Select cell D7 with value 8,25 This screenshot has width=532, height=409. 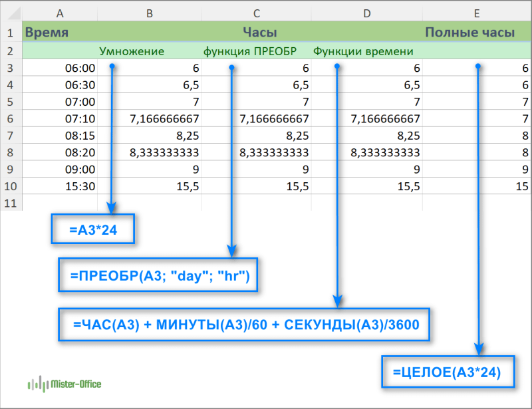367,136
